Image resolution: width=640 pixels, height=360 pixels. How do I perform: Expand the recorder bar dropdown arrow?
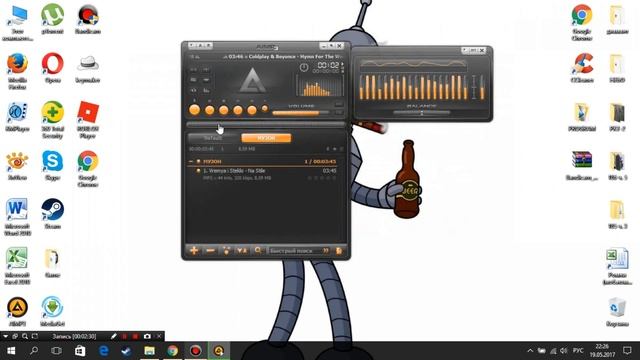[x=5, y=336]
